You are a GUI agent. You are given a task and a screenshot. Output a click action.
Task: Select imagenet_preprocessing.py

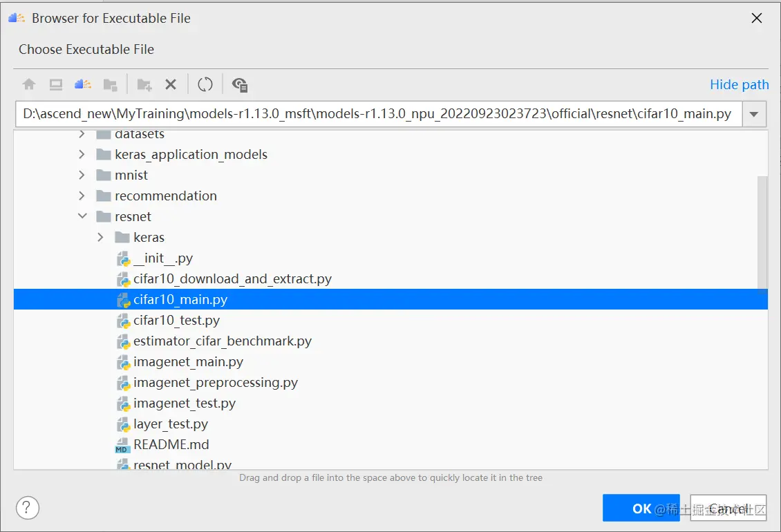tap(215, 383)
